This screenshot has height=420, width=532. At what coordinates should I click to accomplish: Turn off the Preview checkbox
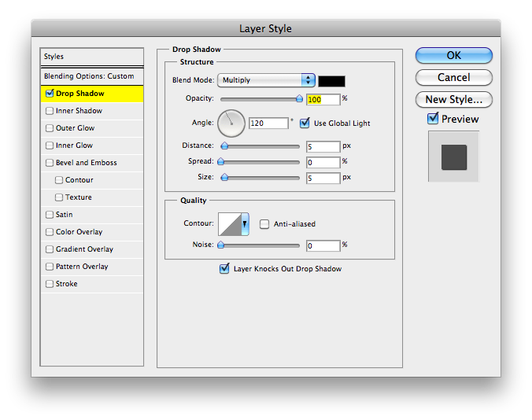coord(432,119)
